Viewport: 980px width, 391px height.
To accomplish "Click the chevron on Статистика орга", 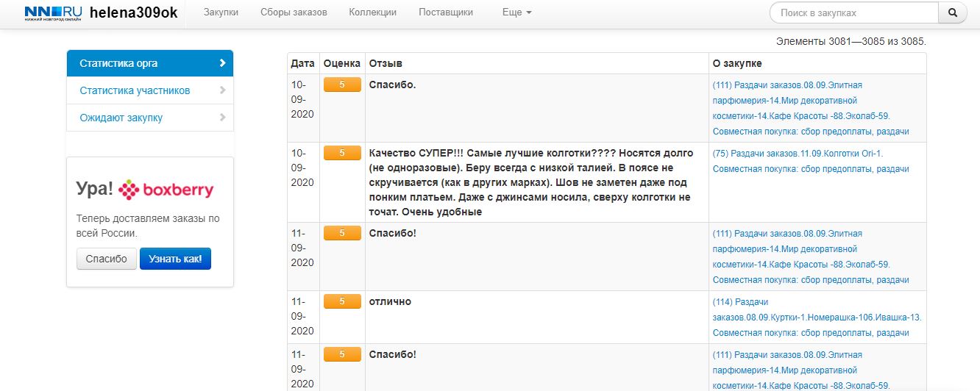I will pyautogui.click(x=222, y=63).
